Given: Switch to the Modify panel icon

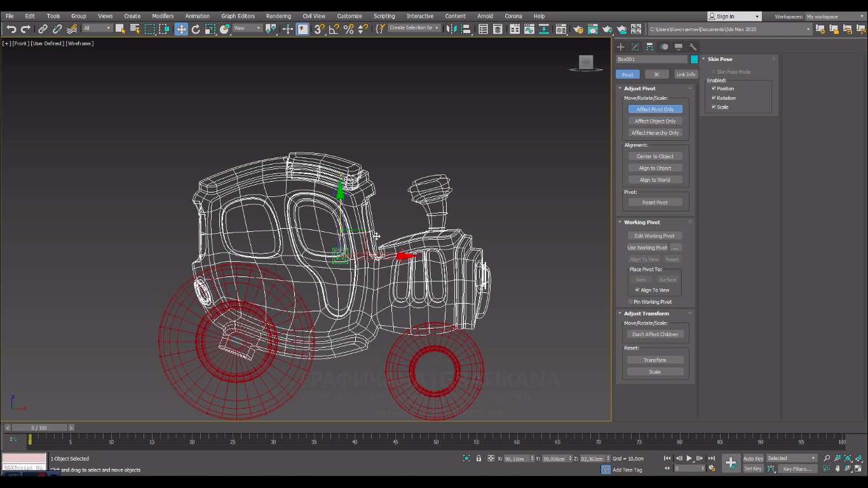Looking at the screenshot, I should pos(635,47).
